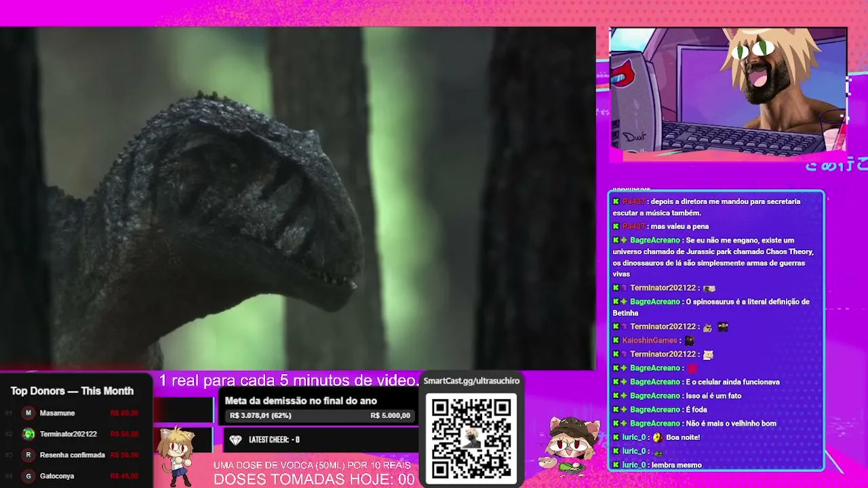Select Gatoconya's G avatar in Top Donors
This screenshot has width=868, height=488.
tap(28, 476)
